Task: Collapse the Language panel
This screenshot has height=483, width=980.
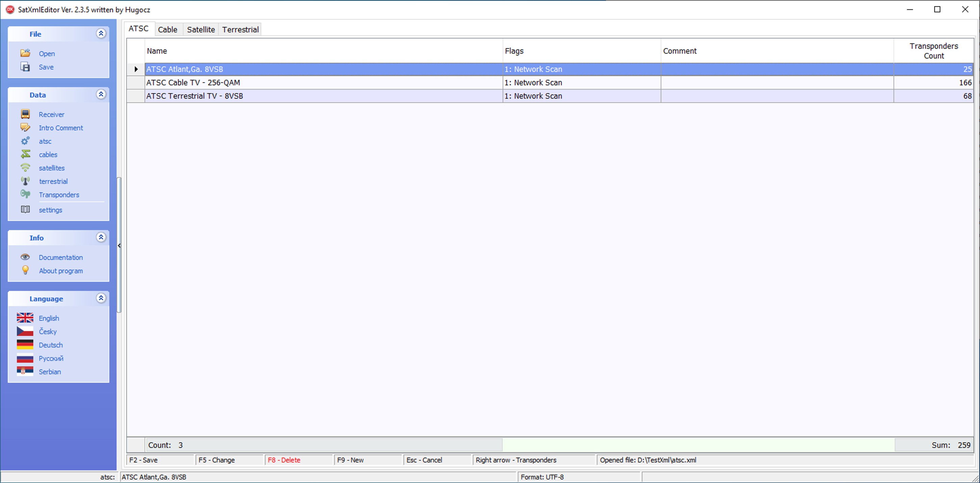Action: pos(101,298)
